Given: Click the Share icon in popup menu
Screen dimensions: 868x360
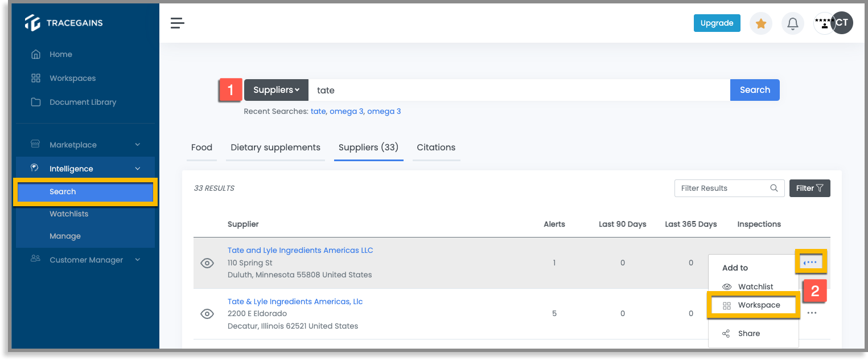Looking at the screenshot, I should coord(726,334).
